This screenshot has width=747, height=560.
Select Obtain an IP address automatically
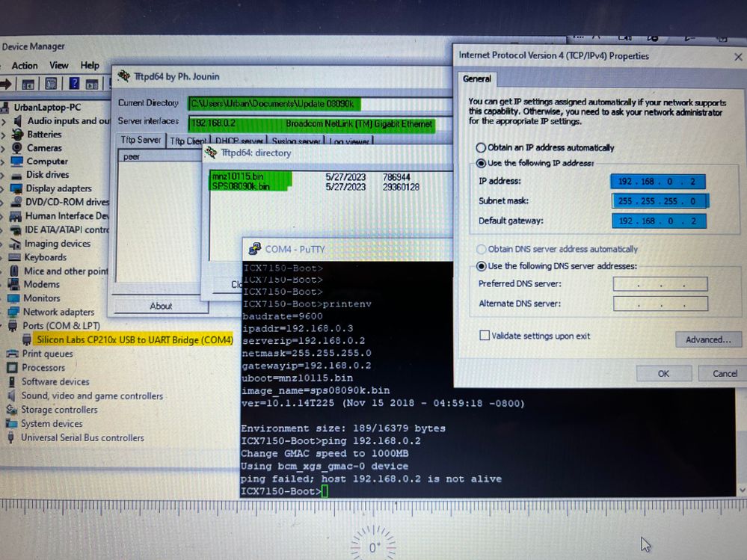(x=481, y=148)
